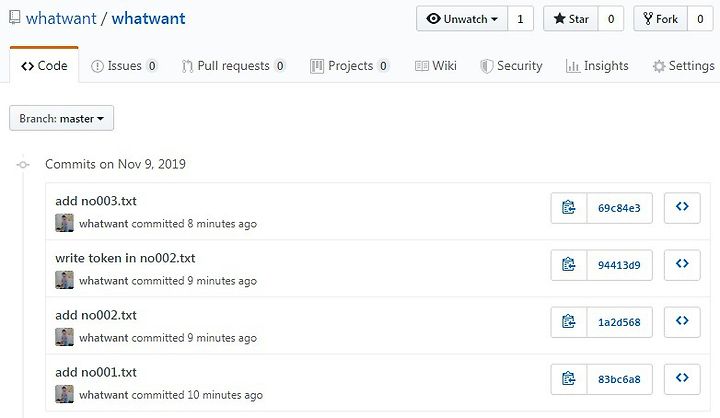Star the whatwant repository

tap(571, 19)
